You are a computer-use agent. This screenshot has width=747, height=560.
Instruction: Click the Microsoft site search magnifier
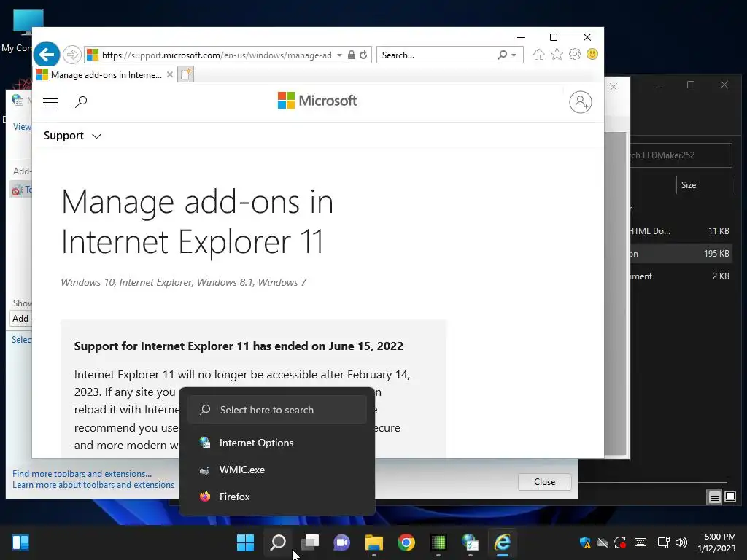click(81, 101)
